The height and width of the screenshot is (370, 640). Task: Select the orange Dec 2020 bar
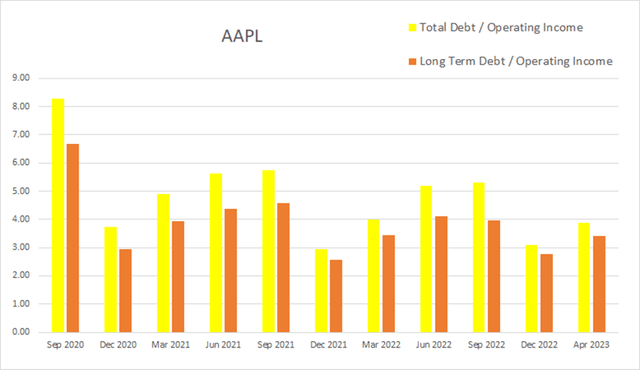(125, 290)
